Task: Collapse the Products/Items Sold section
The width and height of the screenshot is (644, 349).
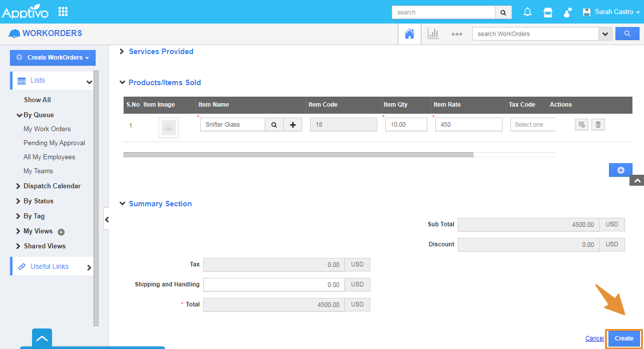Action: [122, 83]
